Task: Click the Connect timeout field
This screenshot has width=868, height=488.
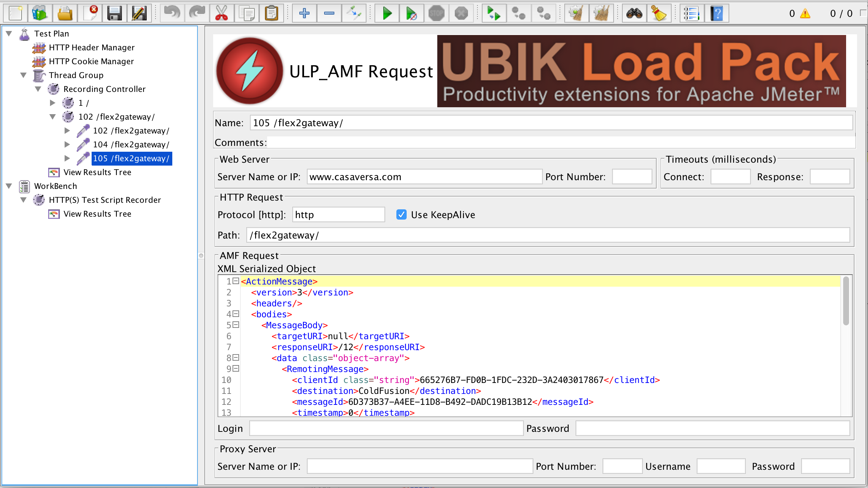Action: click(x=731, y=177)
